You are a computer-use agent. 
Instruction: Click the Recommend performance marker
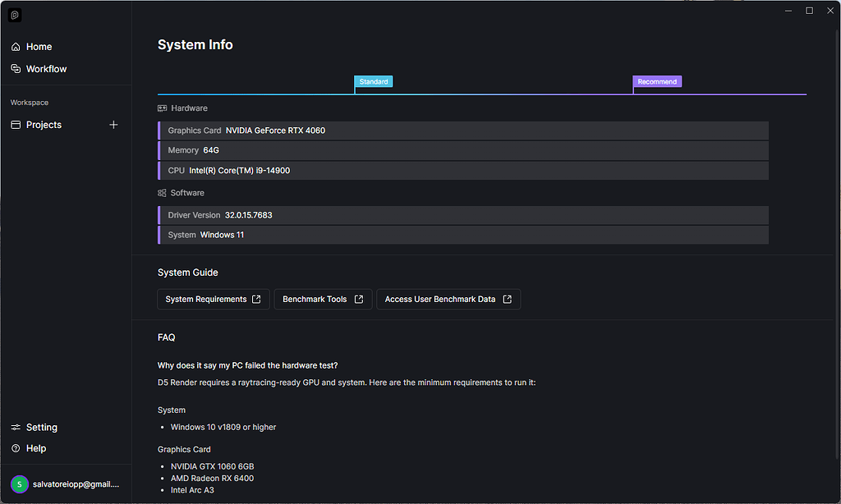tap(657, 81)
